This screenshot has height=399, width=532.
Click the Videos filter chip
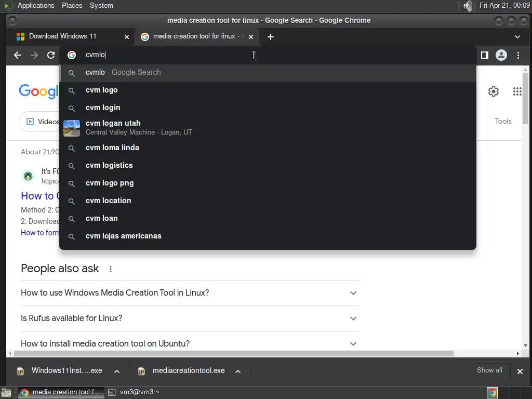pos(39,122)
